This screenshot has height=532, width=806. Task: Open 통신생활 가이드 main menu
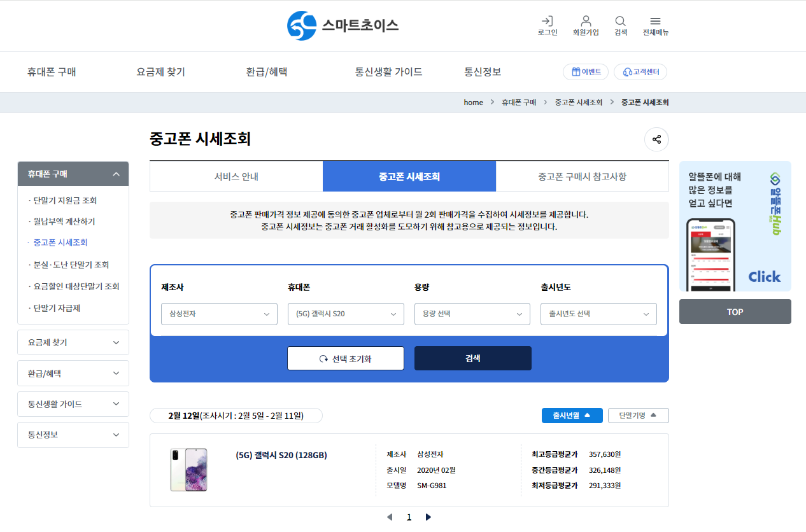(x=388, y=72)
